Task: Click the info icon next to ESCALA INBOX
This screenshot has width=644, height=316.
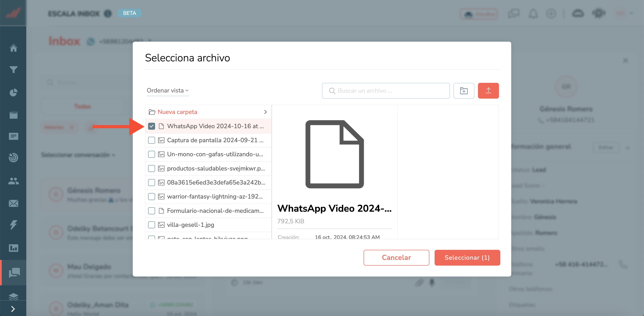Action: pyautogui.click(x=108, y=13)
